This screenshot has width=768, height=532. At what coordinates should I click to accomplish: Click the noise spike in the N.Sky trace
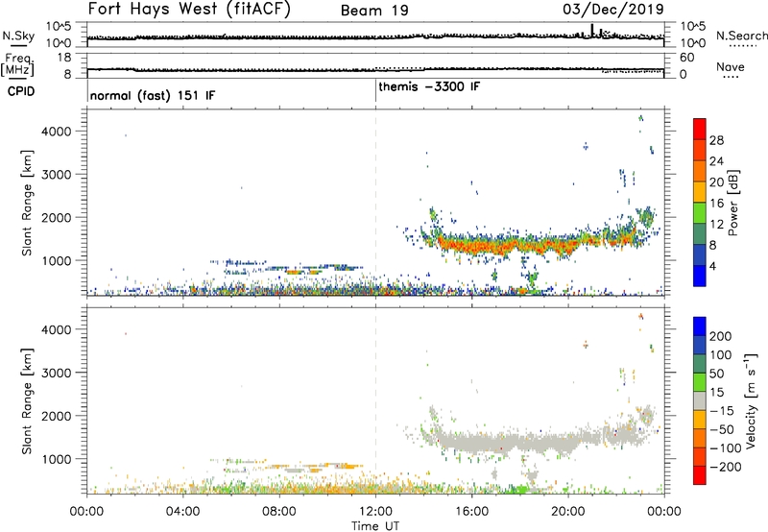point(591,31)
